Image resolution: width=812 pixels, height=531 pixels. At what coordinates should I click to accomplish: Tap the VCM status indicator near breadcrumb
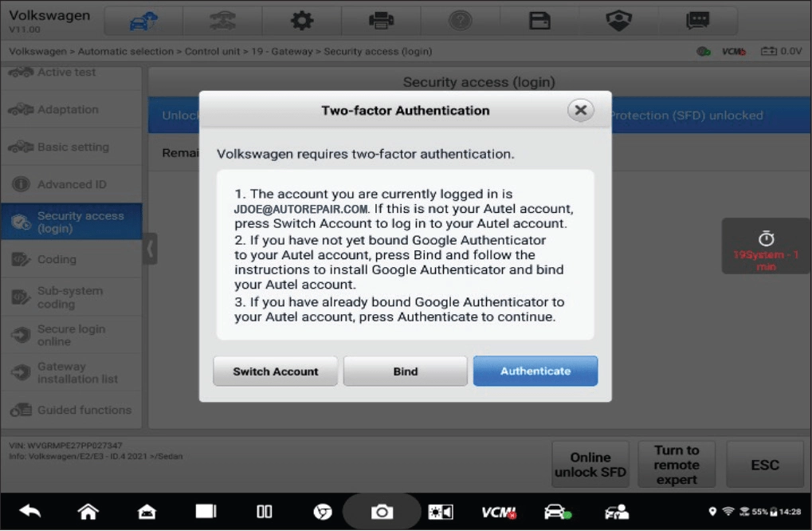tap(734, 51)
